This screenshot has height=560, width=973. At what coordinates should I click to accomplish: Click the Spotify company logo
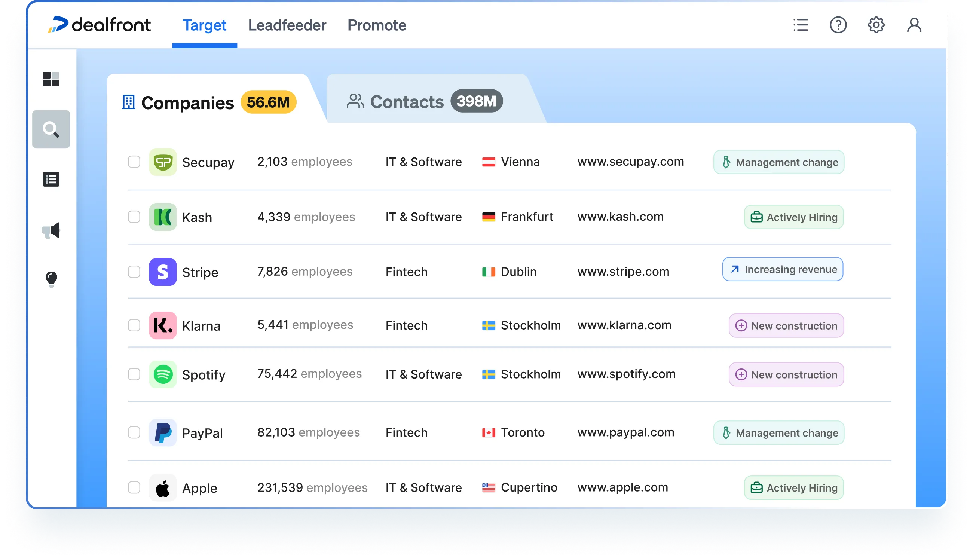point(163,374)
